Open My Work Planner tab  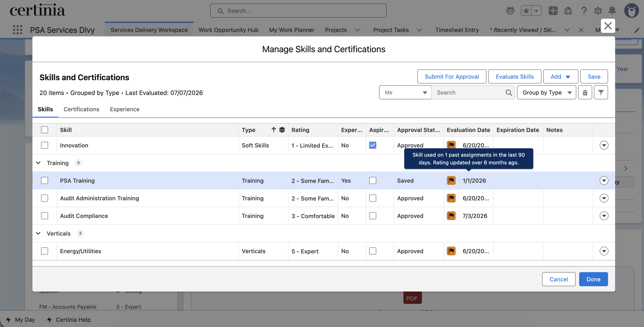[x=292, y=30]
